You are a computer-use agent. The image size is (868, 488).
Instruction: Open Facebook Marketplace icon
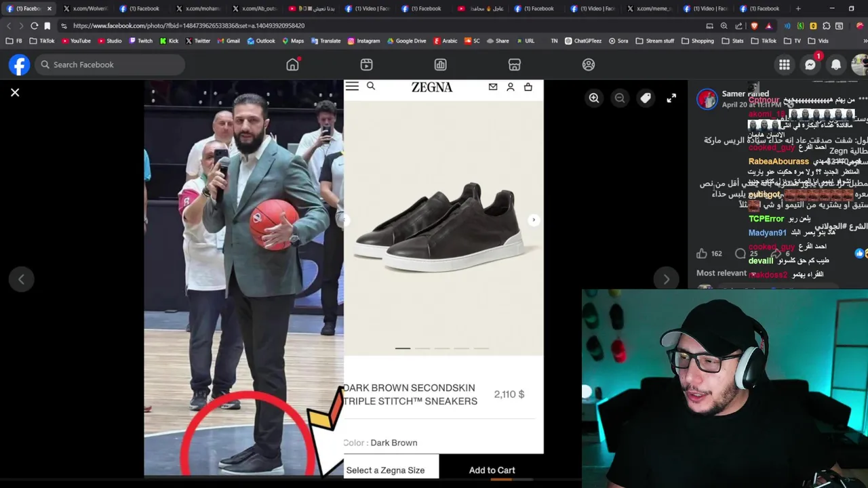(x=515, y=64)
